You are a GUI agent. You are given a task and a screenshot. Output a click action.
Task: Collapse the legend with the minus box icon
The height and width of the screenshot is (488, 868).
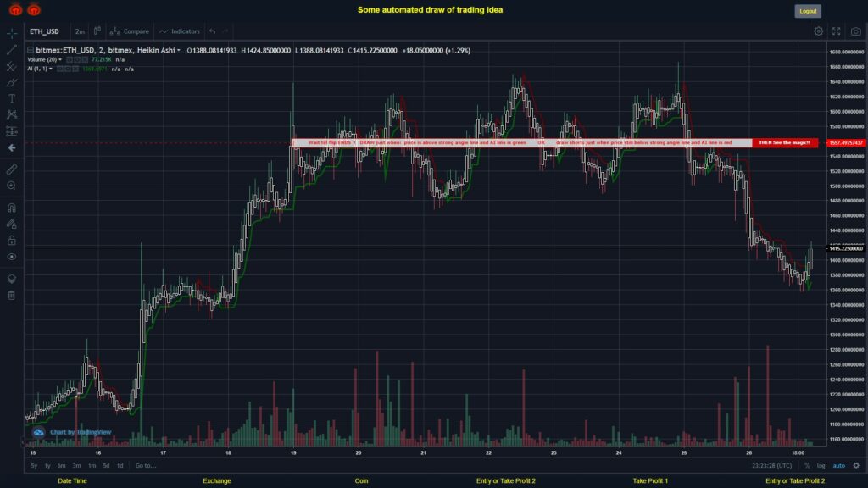31,50
